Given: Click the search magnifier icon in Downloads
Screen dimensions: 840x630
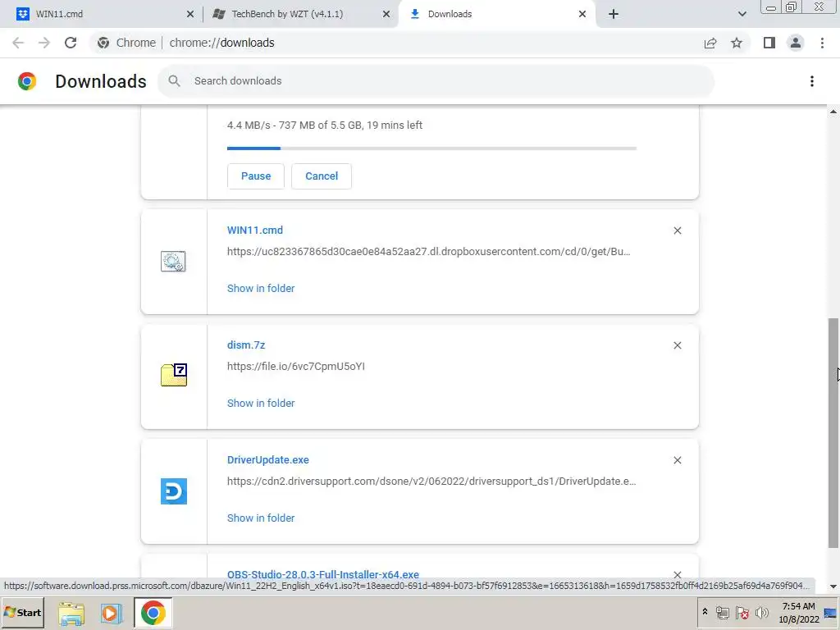Looking at the screenshot, I should coord(174,81).
